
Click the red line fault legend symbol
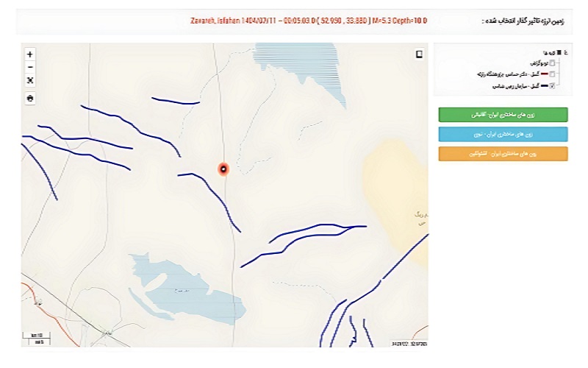pos(545,74)
